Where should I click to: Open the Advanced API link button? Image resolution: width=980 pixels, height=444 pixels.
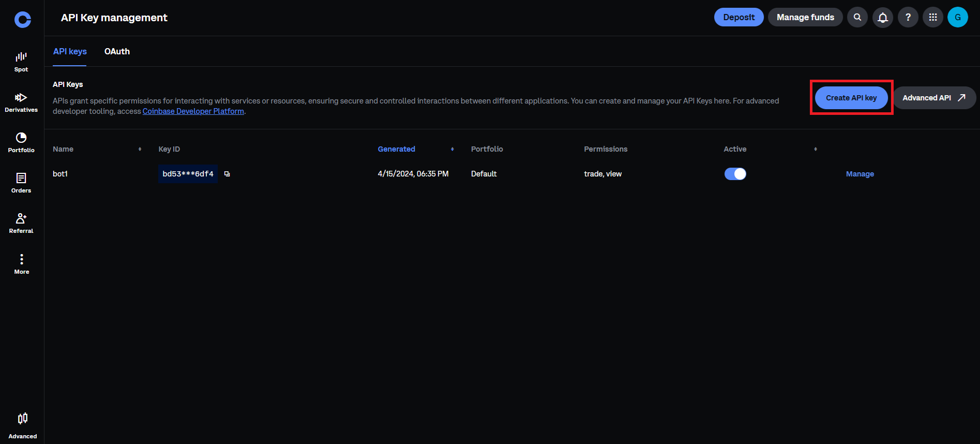pos(934,98)
